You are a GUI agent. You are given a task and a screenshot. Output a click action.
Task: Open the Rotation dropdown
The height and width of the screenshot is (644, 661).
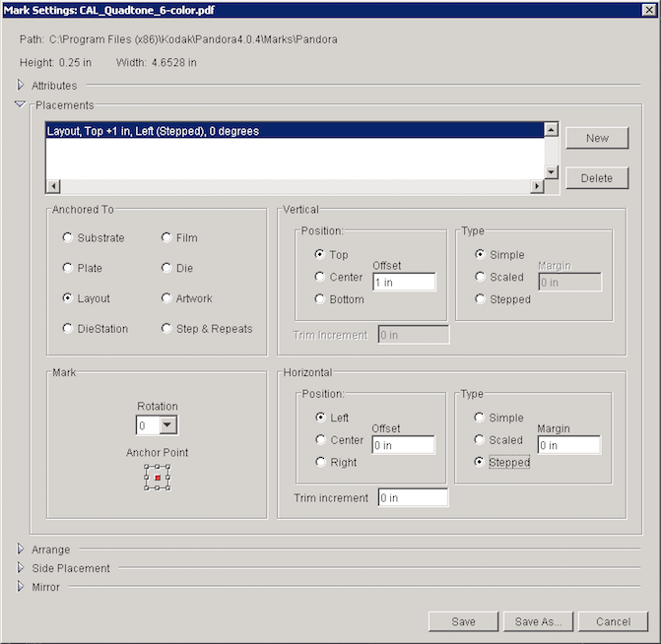click(166, 424)
